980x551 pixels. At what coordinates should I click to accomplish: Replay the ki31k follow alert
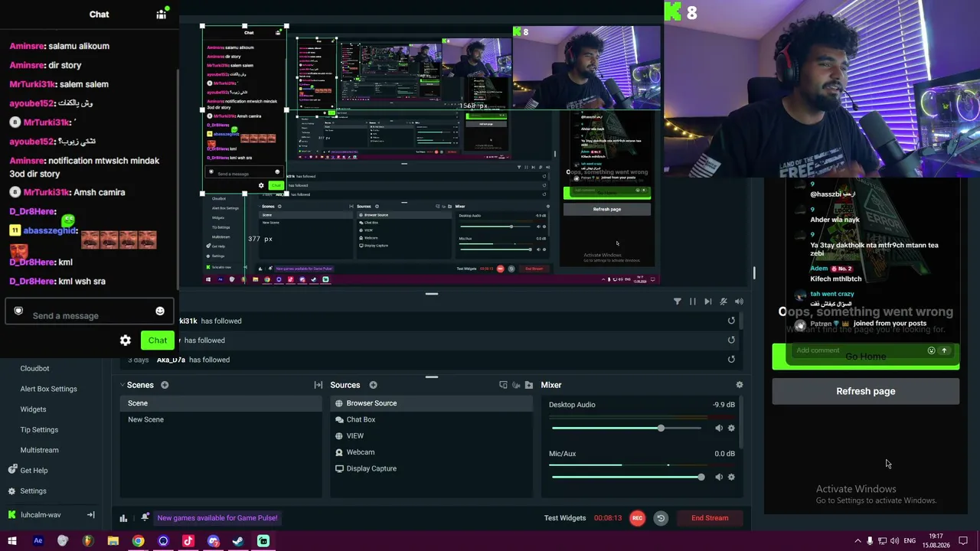731,321
